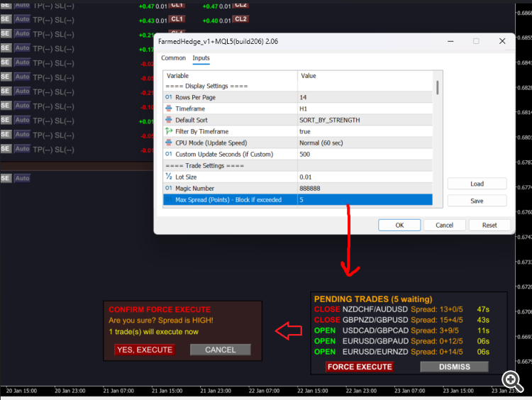Click the Lot Size value 0.01
Image resolution: width=532 pixels, height=400 pixels.
365,177
